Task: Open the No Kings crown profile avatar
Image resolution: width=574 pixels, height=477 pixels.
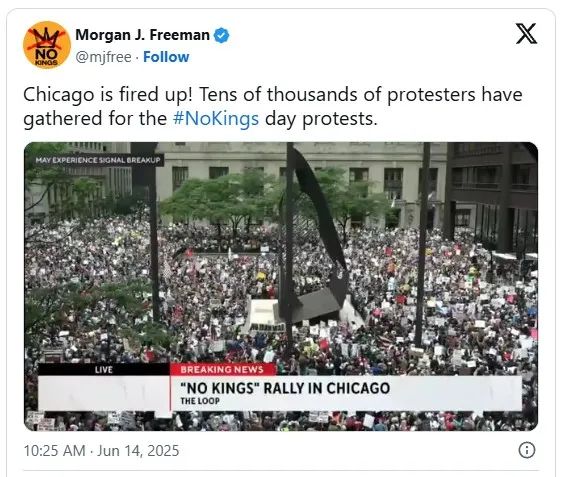Action: coord(46,45)
